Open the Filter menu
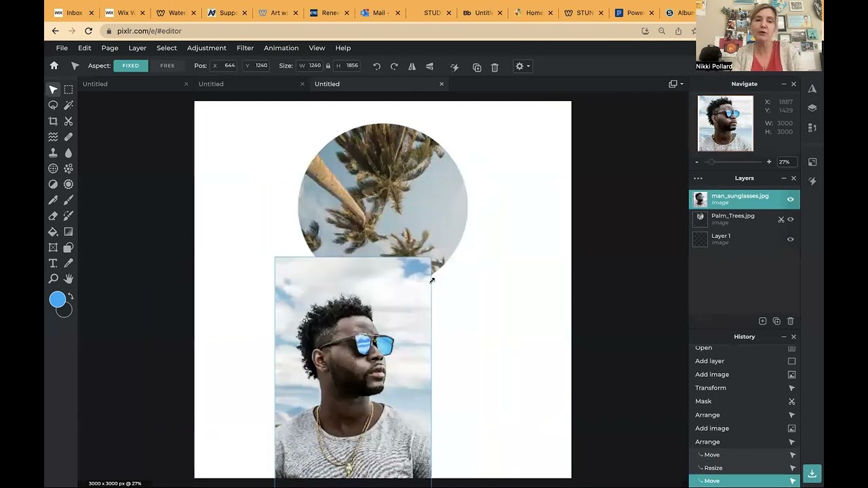Image resolution: width=868 pixels, height=488 pixels. tap(245, 48)
